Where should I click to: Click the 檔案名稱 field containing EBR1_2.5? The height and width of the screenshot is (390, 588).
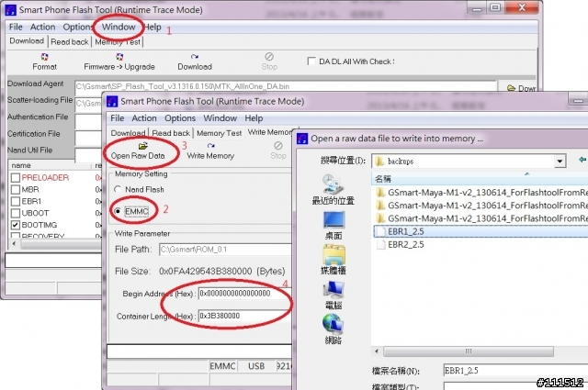pyautogui.click(x=515, y=371)
